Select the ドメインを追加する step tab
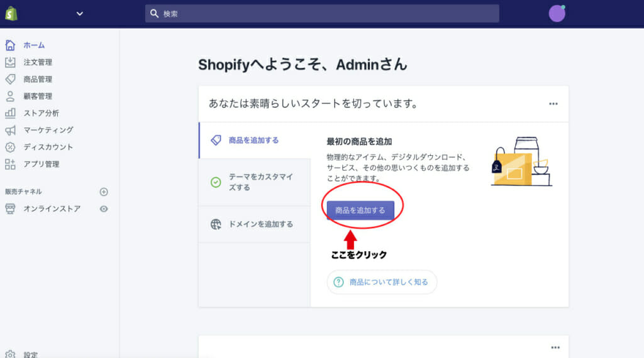The width and height of the screenshot is (644, 358). click(x=255, y=224)
